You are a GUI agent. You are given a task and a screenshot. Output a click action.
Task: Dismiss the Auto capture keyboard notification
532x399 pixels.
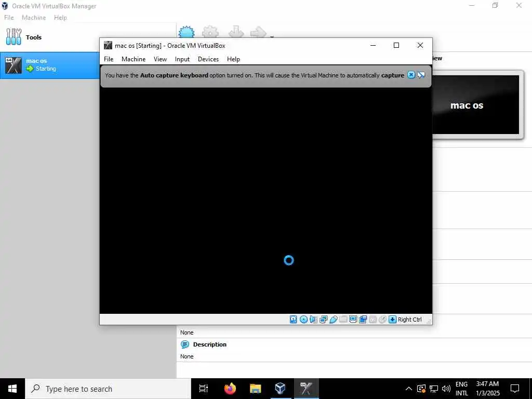(411, 75)
